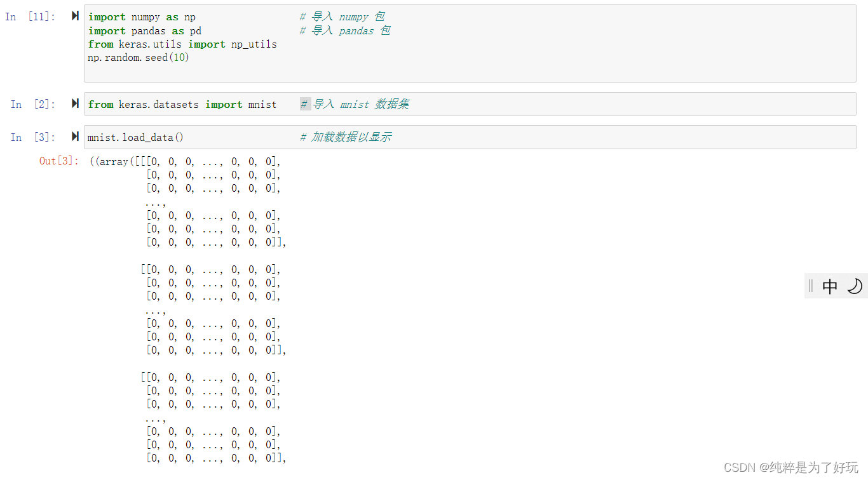
Task: Click the comment '# 导入 mnist 数据集'
Action: tap(355, 104)
